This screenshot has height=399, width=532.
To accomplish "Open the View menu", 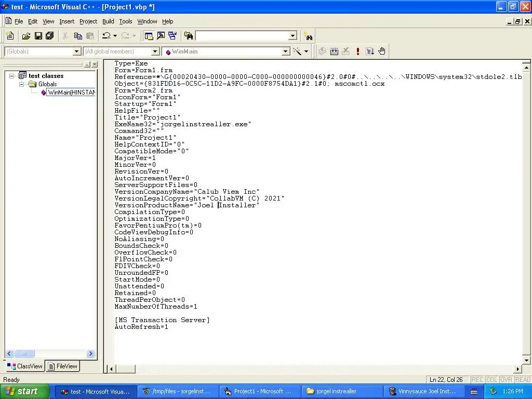I will coord(48,21).
